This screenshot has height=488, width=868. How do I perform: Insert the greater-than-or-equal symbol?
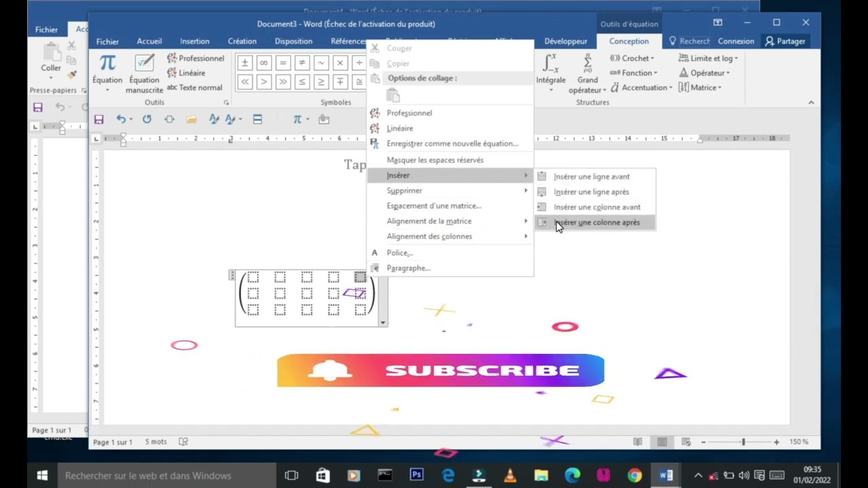coord(321,82)
